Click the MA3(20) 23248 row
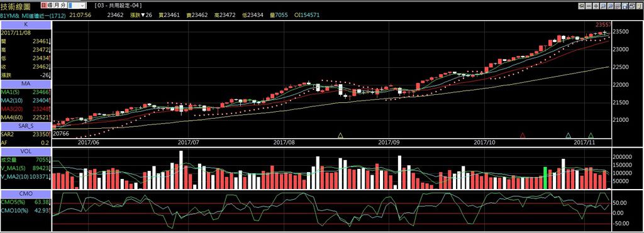644x233 pixels. [x=25, y=109]
